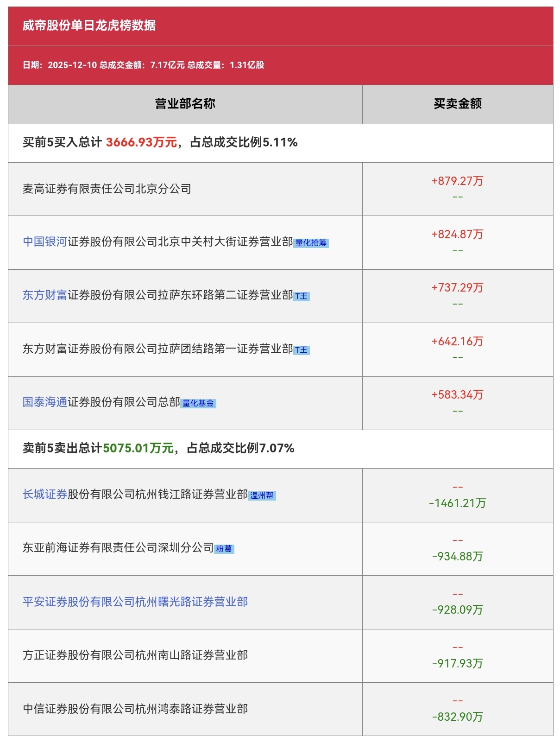Select the +737.29万 amount
The height and width of the screenshot is (743, 560).
[458, 287]
